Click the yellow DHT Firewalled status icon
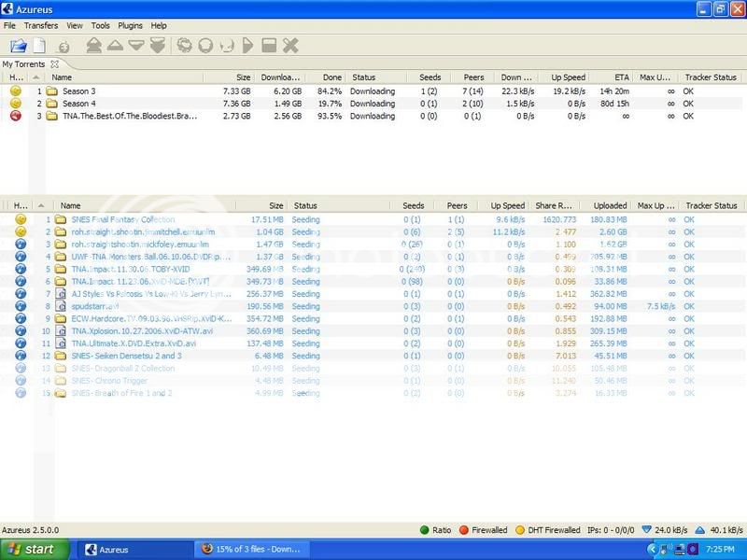This screenshot has width=747, height=560. [x=520, y=530]
